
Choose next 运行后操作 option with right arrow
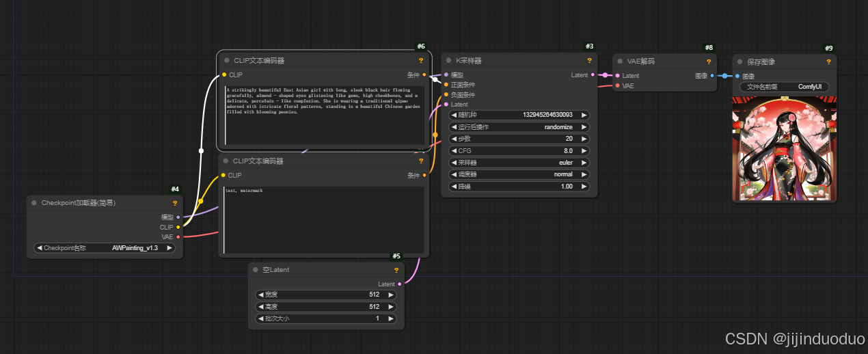click(584, 127)
